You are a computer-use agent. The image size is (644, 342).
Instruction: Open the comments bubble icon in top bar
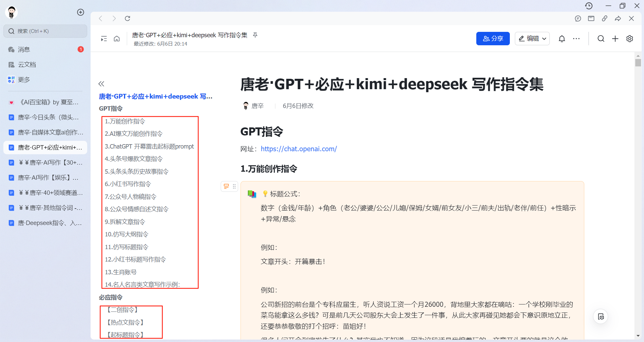pyautogui.click(x=578, y=18)
